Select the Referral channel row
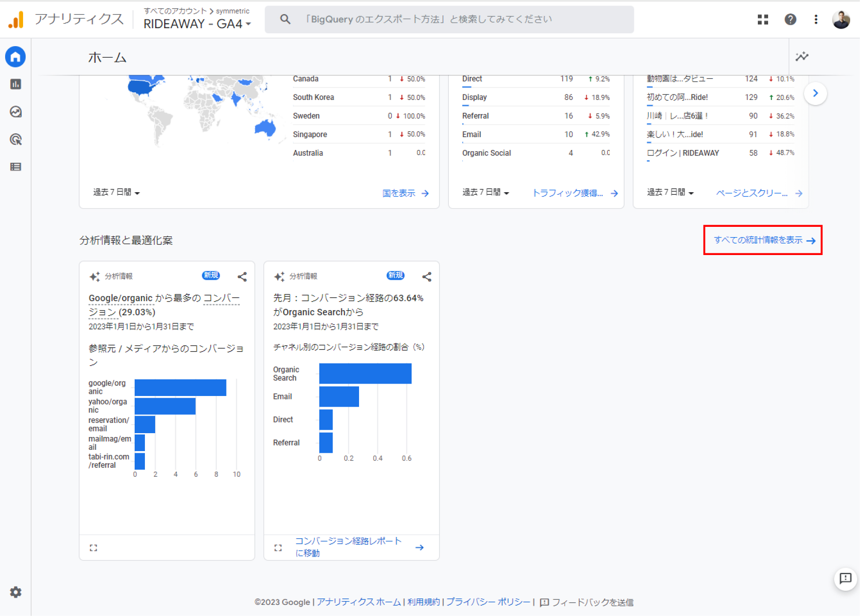Screen dimensions: 860x616 (x=536, y=116)
